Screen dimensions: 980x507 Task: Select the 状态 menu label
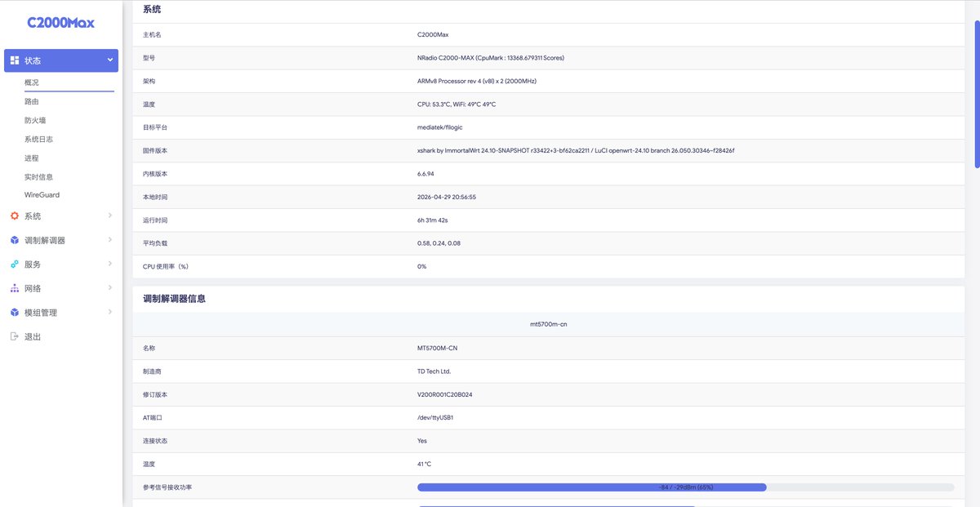coord(33,60)
